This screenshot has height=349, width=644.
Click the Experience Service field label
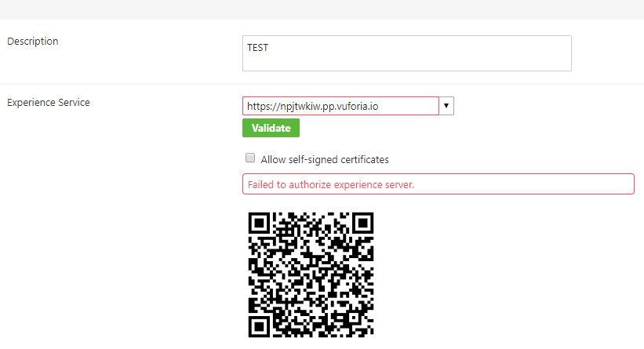(x=49, y=102)
